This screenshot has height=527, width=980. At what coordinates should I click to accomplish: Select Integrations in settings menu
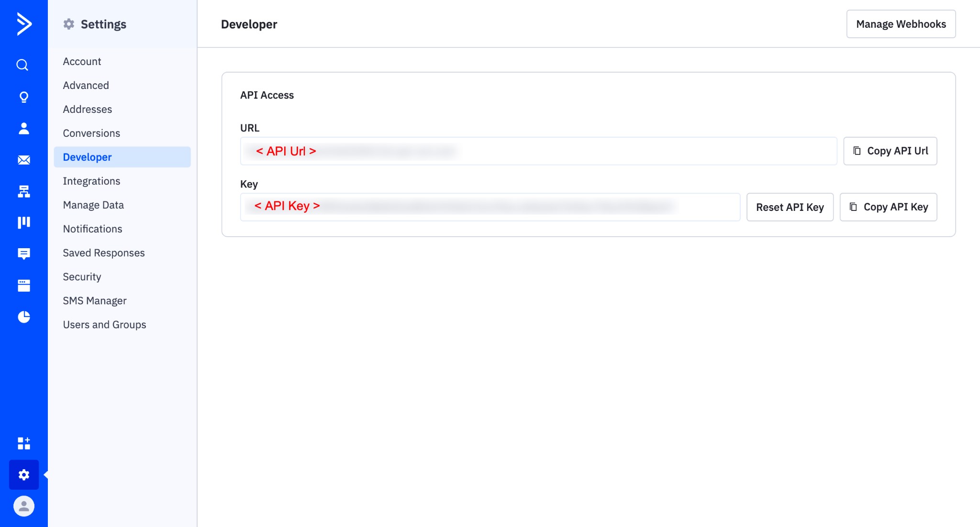click(x=91, y=181)
